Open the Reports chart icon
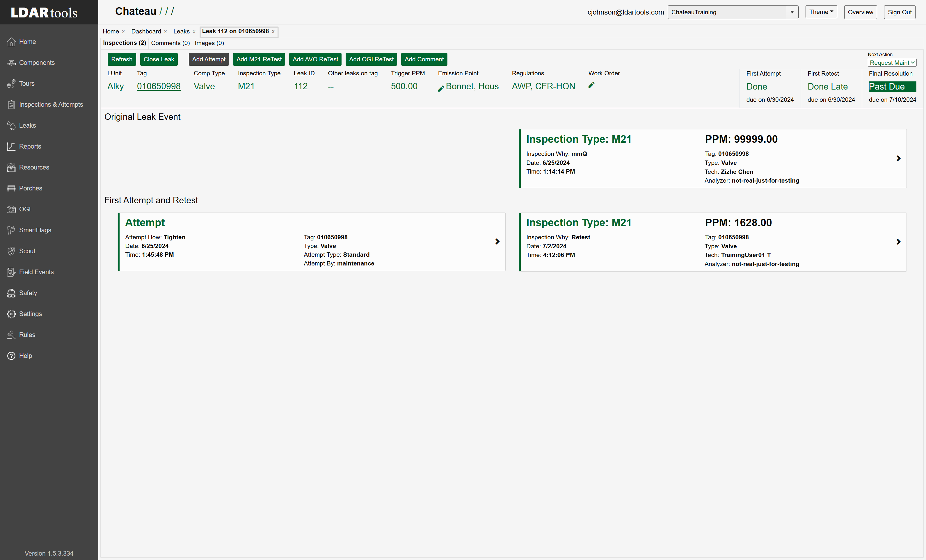 [x=11, y=147]
